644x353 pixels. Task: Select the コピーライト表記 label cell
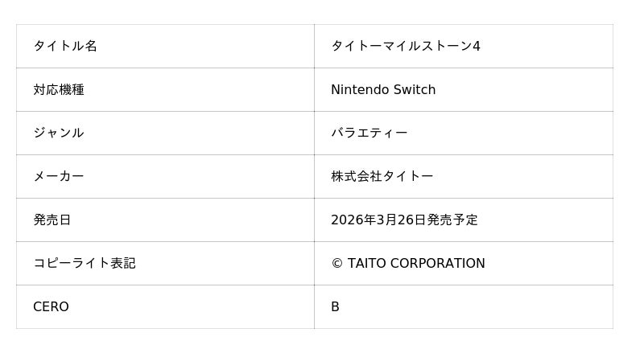[x=85, y=264]
